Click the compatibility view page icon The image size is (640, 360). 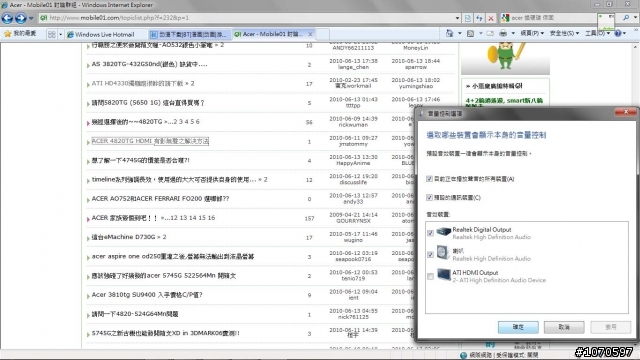pos(468,18)
